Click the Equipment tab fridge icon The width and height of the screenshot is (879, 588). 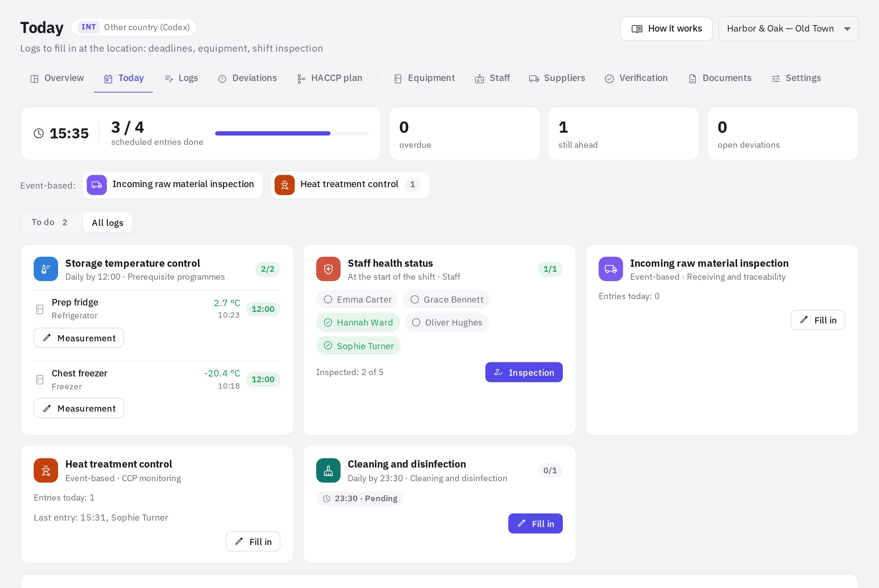point(398,79)
